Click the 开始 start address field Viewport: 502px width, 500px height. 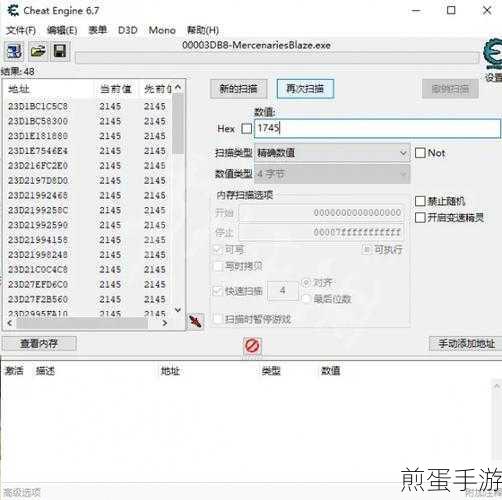(x=322, y=213)
